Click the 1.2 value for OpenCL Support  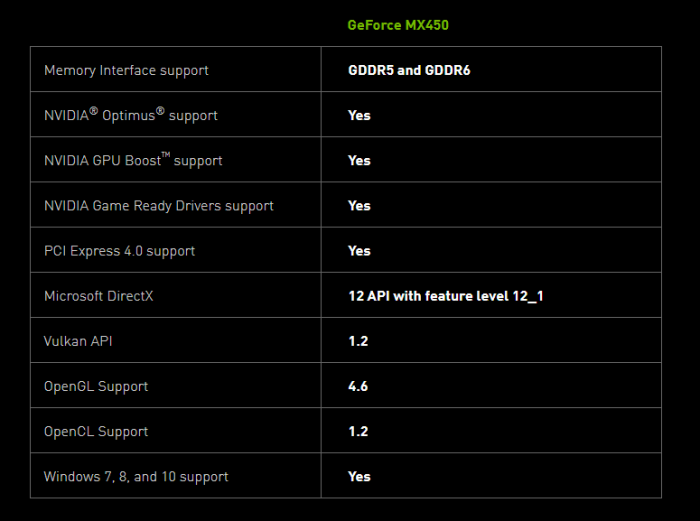[358, 431]
